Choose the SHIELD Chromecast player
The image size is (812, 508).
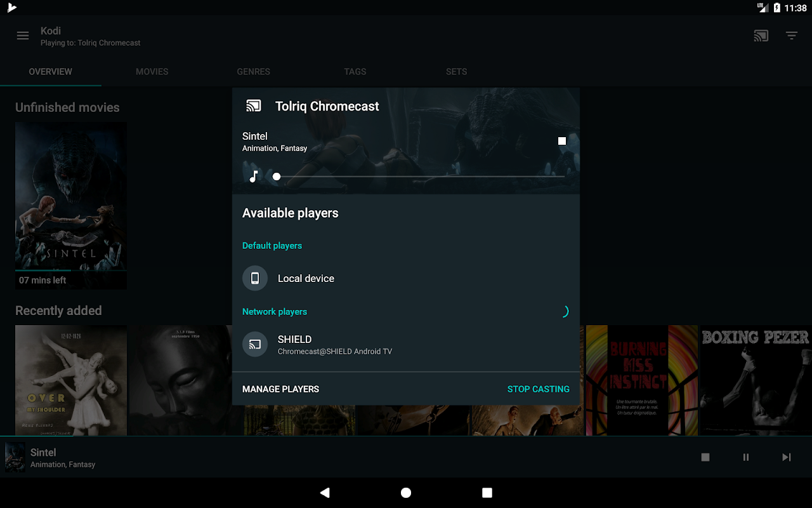point(406,345)
